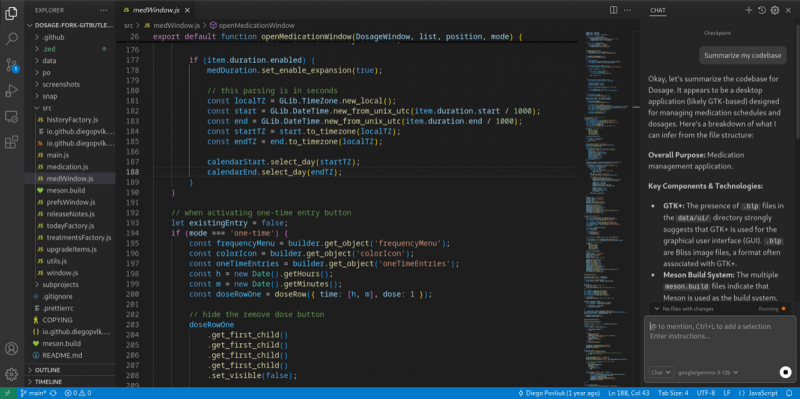The image size is (800, 399).
Task: Open the Remote Explorer view
Action: 11,117
